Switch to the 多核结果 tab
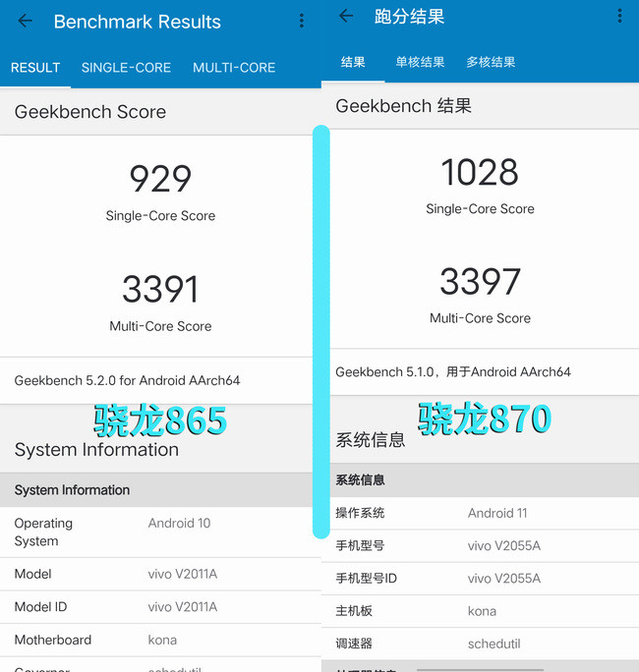Screen dimensions: 639x672 tap(491, 62)
